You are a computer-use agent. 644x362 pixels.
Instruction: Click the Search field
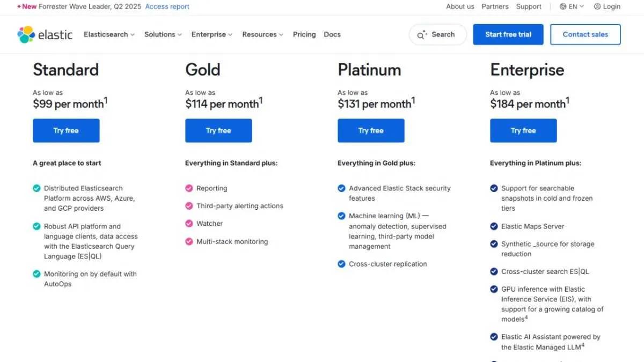(438, 34)
